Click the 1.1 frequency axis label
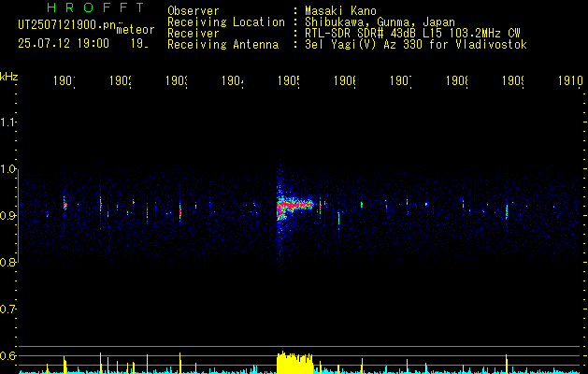Screen dimensions: 588x374 tap(7, 122)
